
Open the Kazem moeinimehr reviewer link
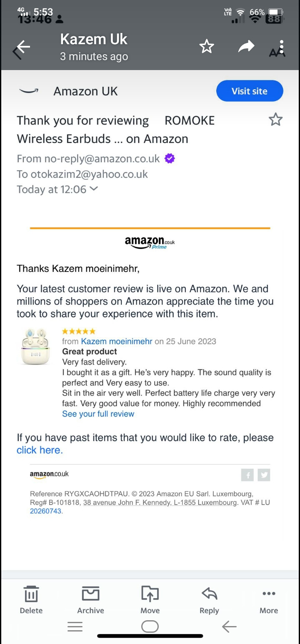[x=117, y=341]
